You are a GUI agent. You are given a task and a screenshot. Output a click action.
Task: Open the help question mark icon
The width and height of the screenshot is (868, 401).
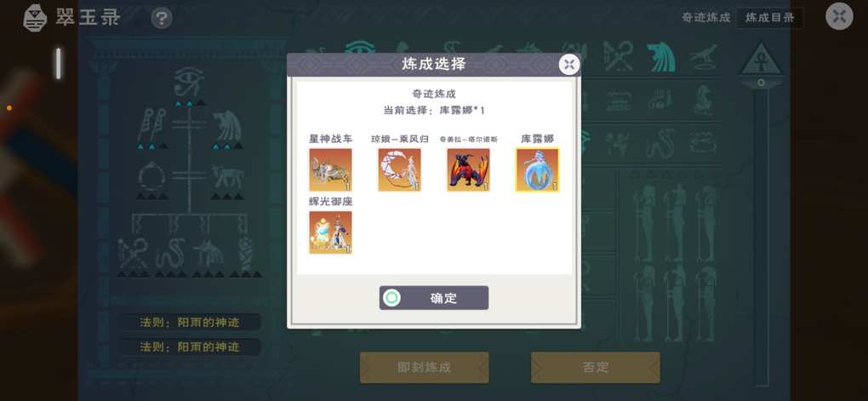point(162,19)
